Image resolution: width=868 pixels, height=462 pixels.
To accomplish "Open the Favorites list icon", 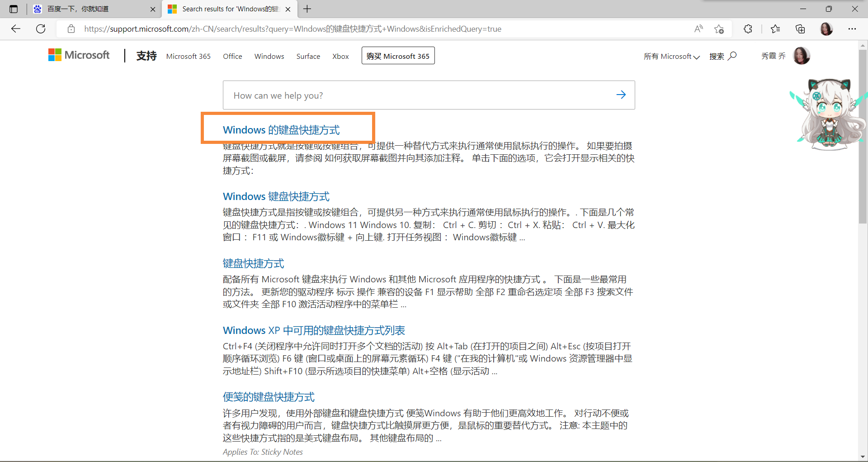I will point(775,29).
